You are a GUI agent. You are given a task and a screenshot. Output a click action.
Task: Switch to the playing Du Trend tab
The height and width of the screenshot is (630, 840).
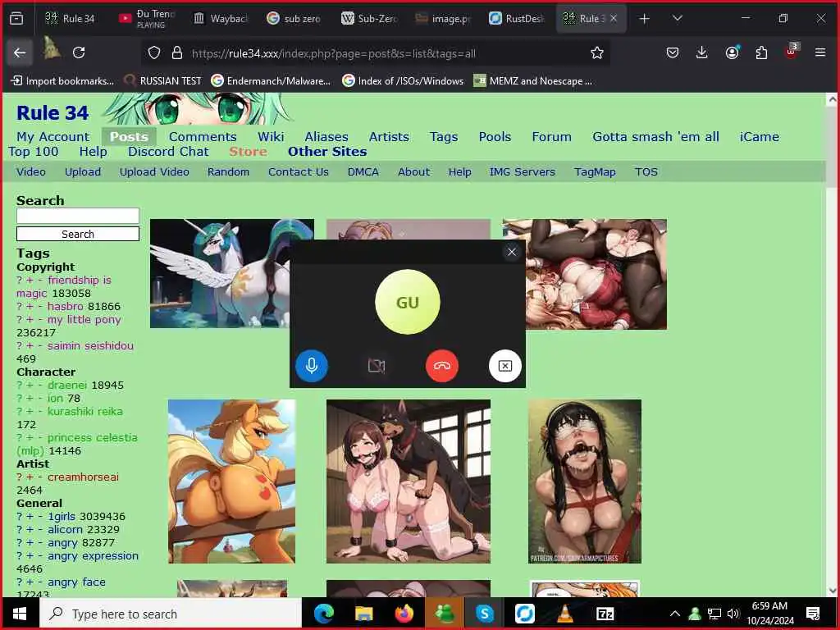pyautogui.click(x=147, y=19)
